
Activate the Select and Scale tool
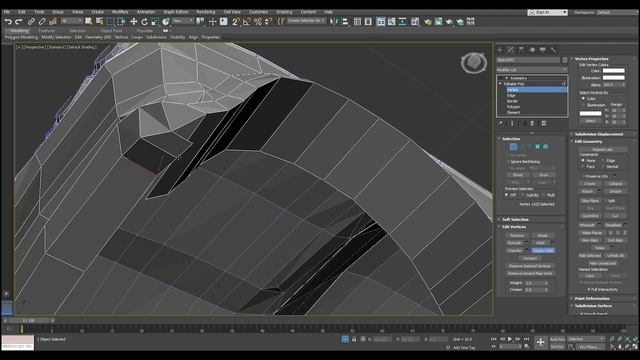[155, 22]
